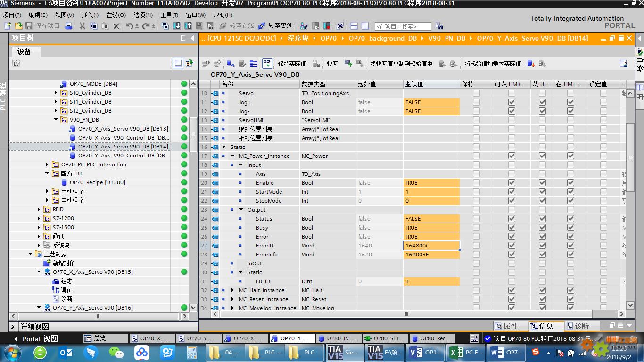Click the Load start values as actual icon

[x=531, y=64]
